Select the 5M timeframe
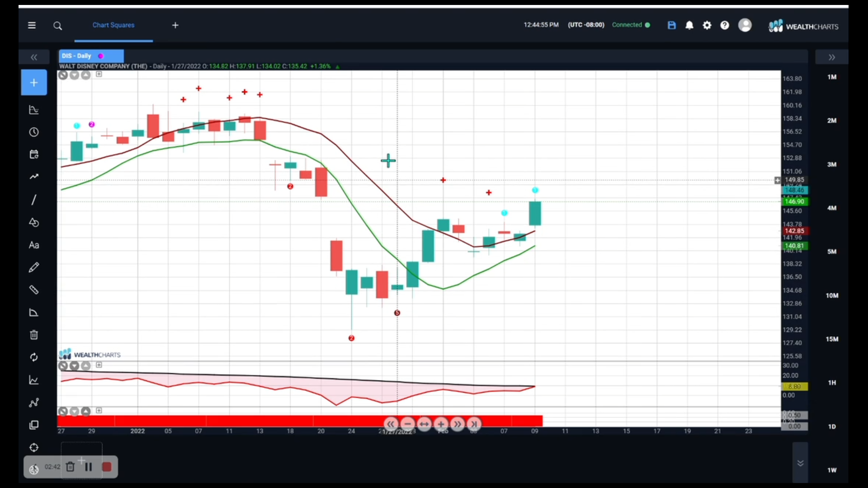This screenshot has height=488, width=868. (832, 252)
